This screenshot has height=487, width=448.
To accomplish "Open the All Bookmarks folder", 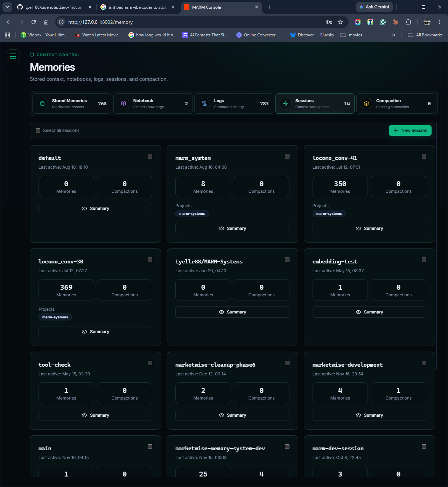I will point(425,35).
